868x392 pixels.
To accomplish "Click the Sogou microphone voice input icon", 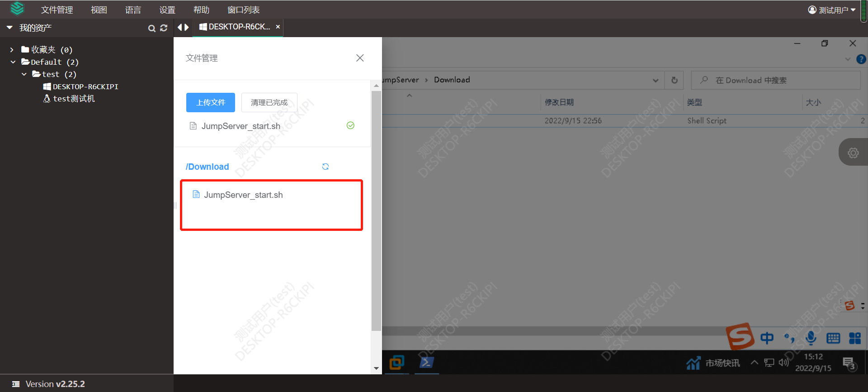I will coord(811,338).
